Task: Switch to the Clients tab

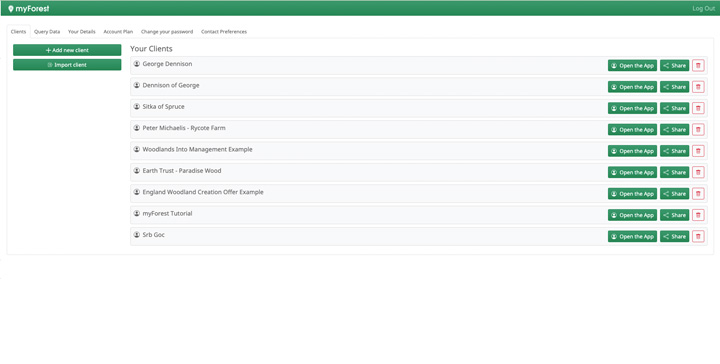Action: (x=18, y=32)
